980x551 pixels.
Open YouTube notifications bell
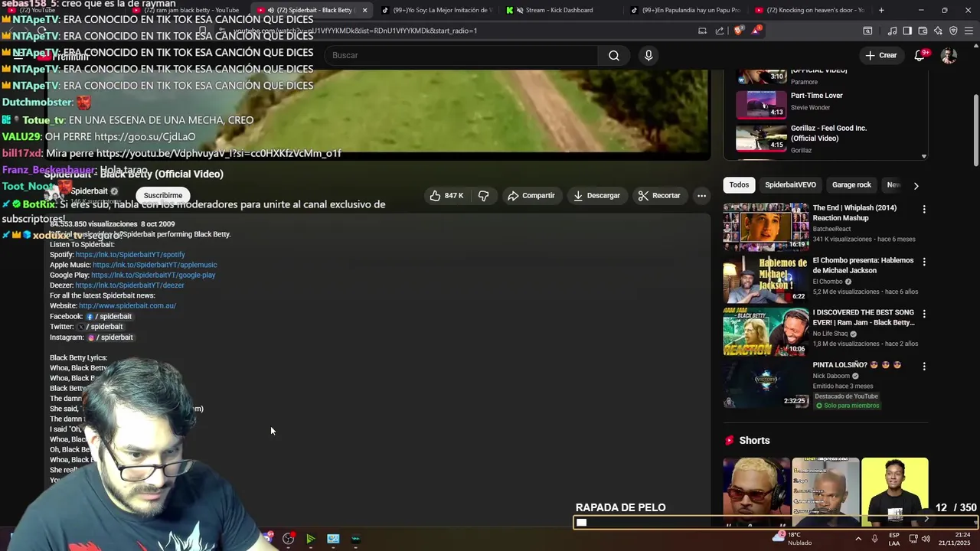920,55
